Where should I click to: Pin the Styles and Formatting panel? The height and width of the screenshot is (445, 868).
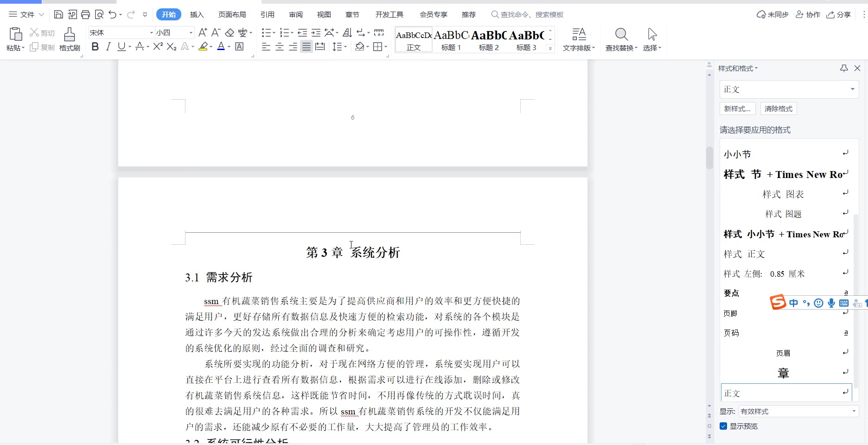[844, 68]
